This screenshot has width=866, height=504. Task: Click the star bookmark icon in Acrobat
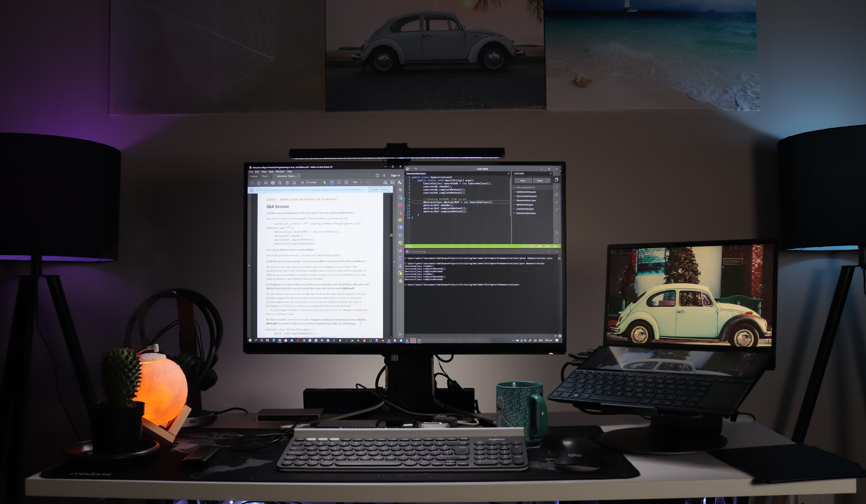click(x=259, y=183)
